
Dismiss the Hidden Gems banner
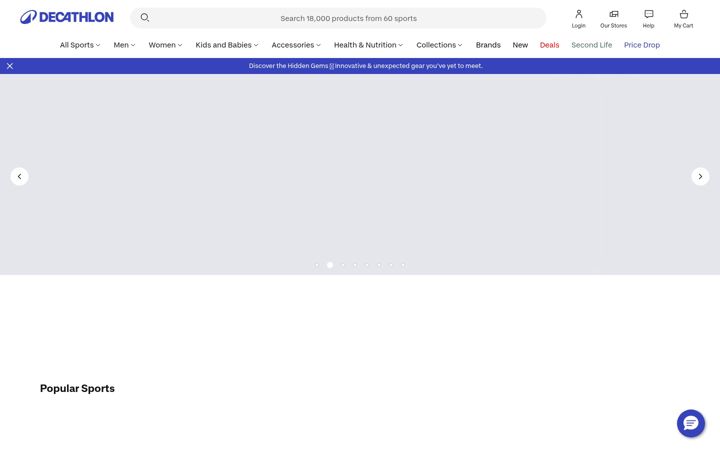pos(10,66)
